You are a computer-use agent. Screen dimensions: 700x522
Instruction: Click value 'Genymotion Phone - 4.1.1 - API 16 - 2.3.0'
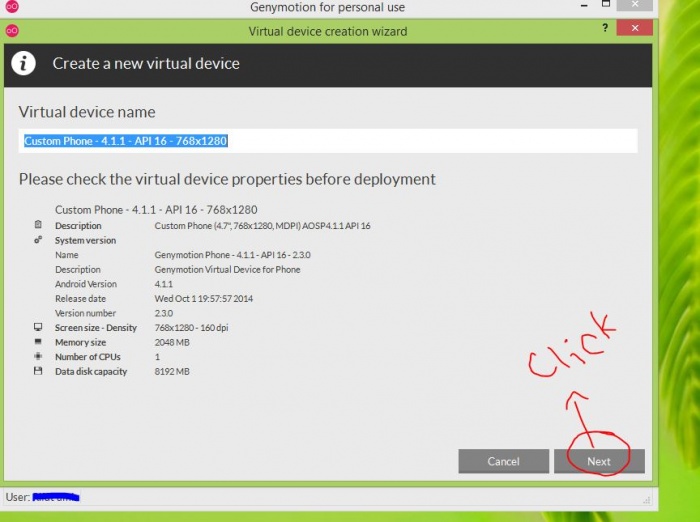click(x=233, y=255)
